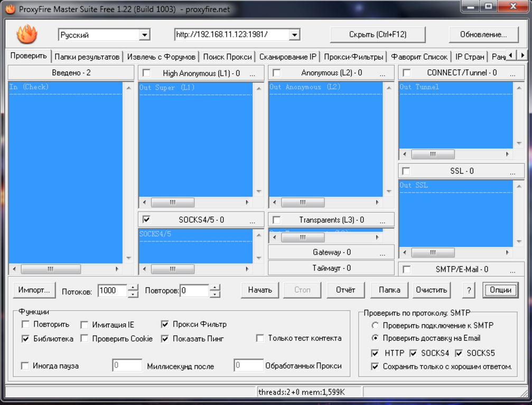Open browse dots for SSL list
The width and height of the screenshot is (532, 405).
(x=512, y=173)
